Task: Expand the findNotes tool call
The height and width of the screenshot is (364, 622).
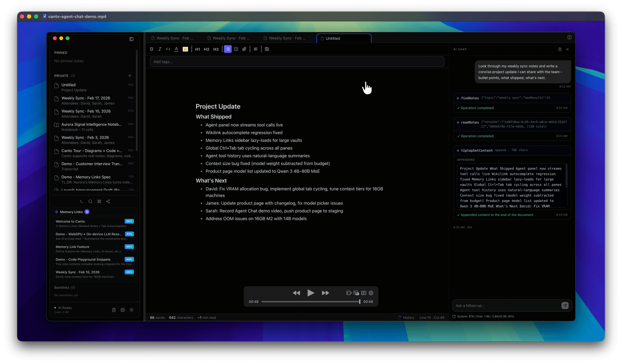Action: 470,98
